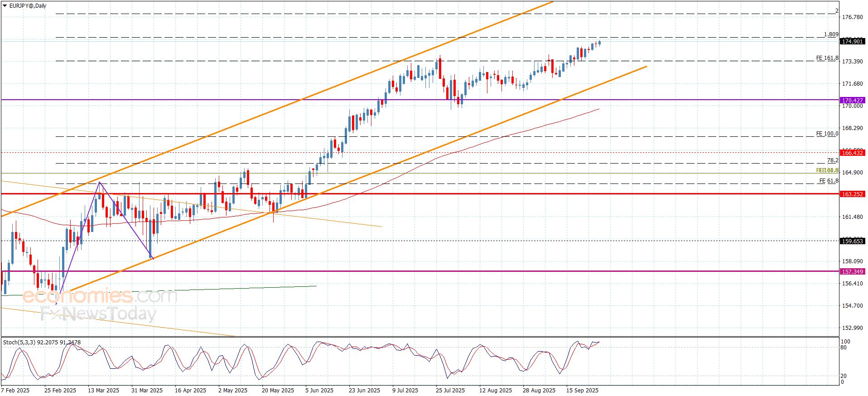Click the 176.780 price scale value

pos(852,17)
